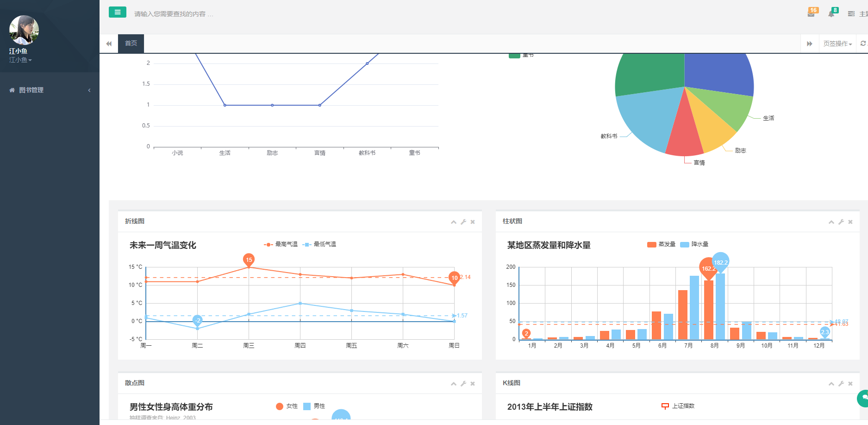The height and width of the screenshot is (425, 868).
Task: Click the 某地区蒸发量和降水量 chart title
Action: (x=549, y=245)
